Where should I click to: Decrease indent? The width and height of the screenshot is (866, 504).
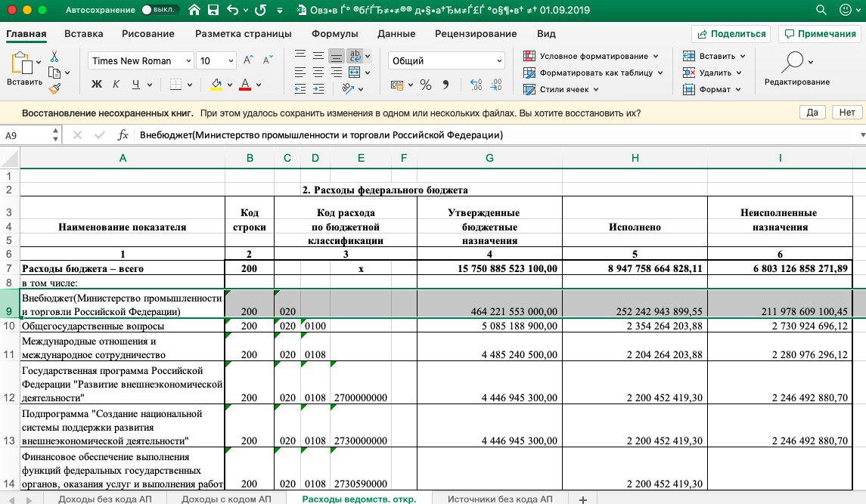300,89
